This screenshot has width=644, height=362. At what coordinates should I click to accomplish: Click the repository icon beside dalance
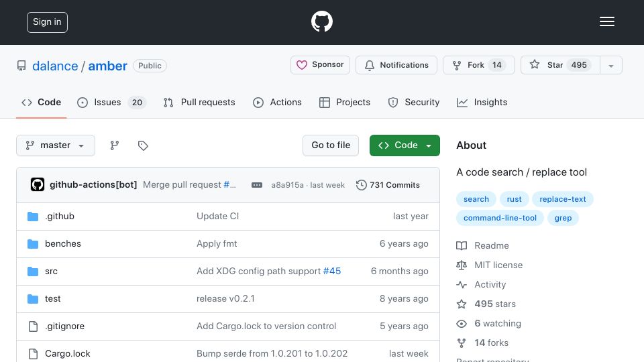(21, 66)
